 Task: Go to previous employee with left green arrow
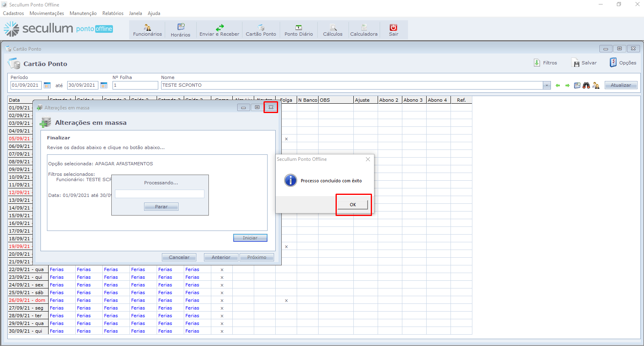coord(558,85)
